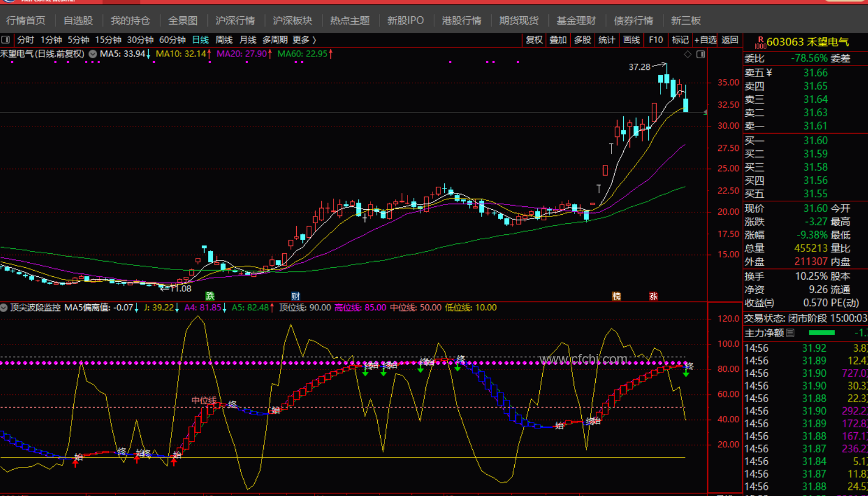Image resolution: width=868 pixels, height=496 pixels.
Task: Toggle the left sidebar panel icon
Action: [x=6, y=40]
